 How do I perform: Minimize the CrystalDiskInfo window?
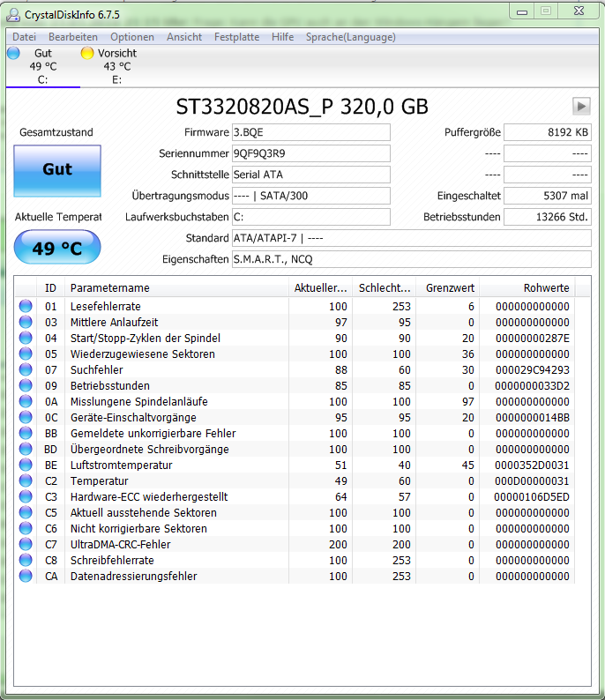coord(522,11)
